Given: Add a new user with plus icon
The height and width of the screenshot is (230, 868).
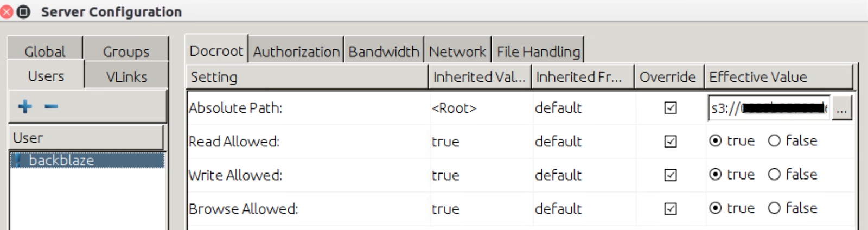Looking at the screenshot, I should click(25, 106).
